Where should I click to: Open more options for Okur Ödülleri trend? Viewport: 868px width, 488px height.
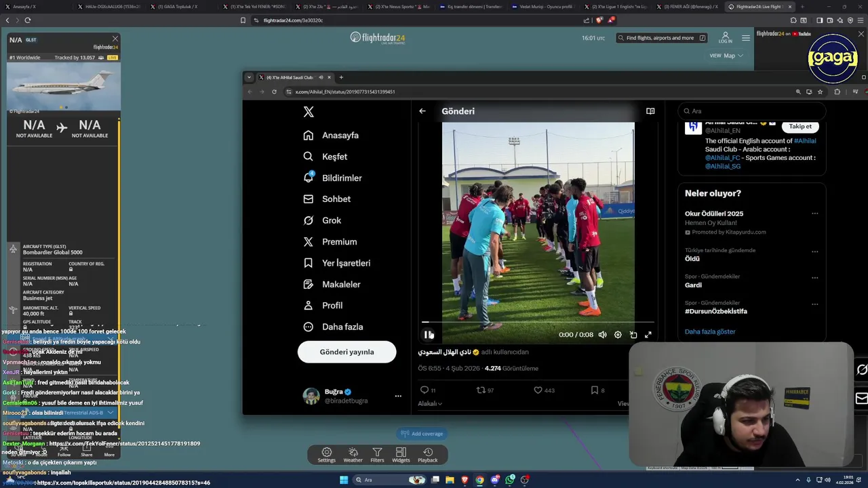click(x=814, y=213)
